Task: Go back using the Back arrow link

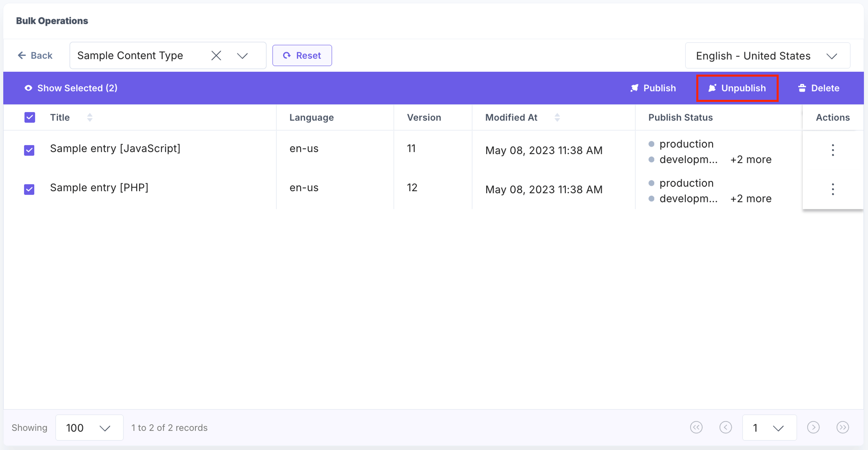Action: coord(35,55)
